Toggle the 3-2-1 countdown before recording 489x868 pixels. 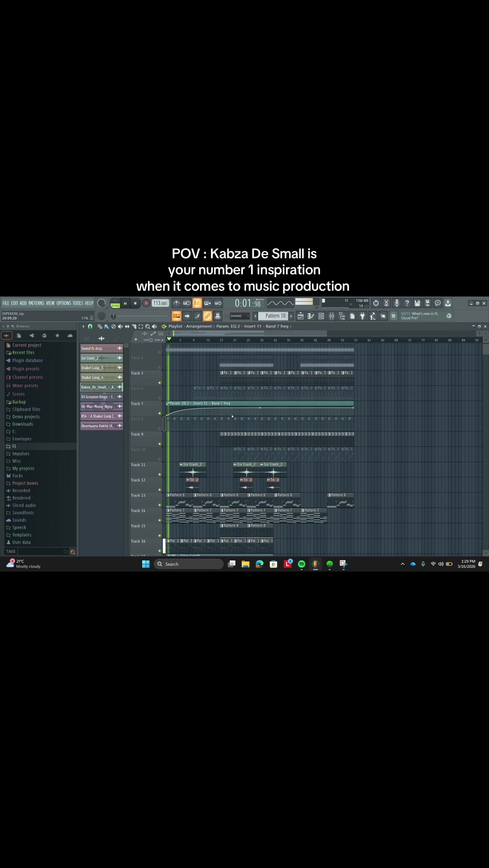tap(197, 303)
